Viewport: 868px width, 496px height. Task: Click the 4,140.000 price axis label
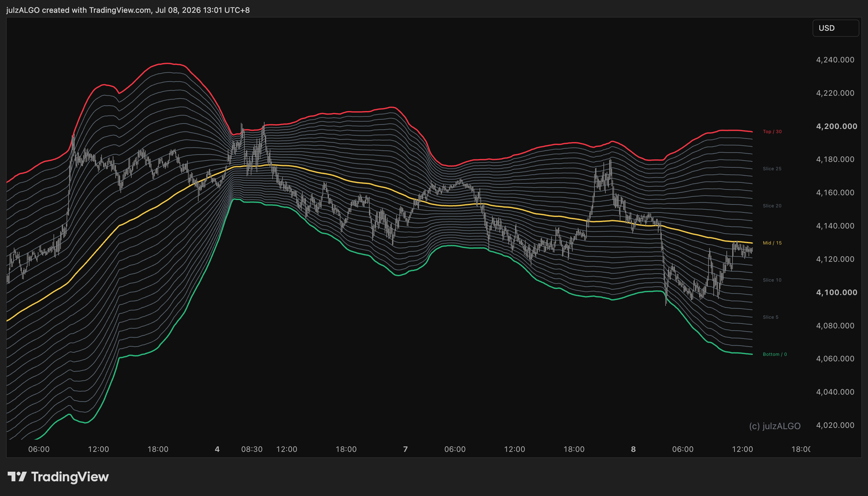coord(835,226)
